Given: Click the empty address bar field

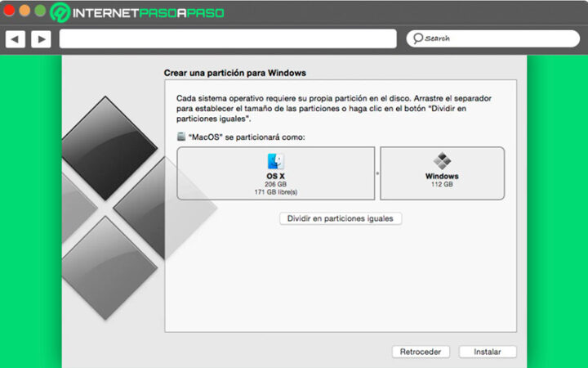Looking at the screenshot, I should pyautogui.click(x=228, y=38).
